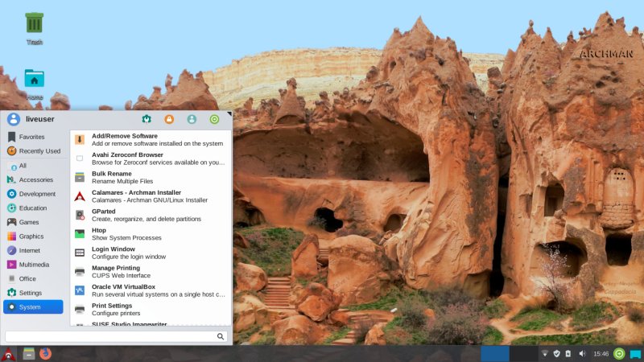Switch to the first blue workspace
Screen dimensions: 644x362
(x=495, y=354)
